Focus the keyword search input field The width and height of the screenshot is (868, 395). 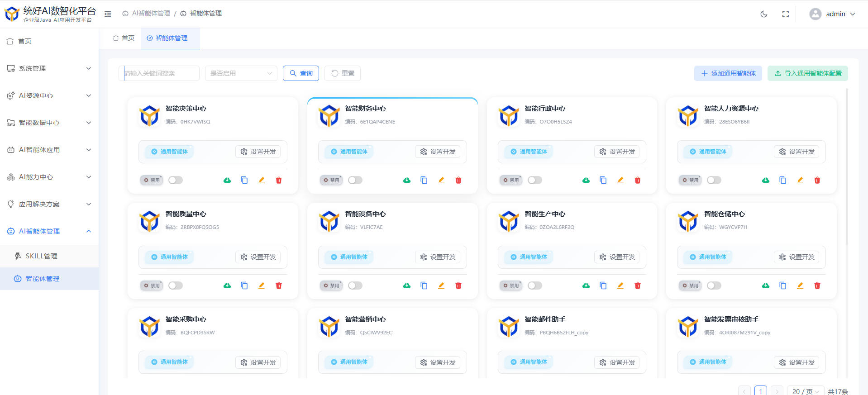click(159, 73)
